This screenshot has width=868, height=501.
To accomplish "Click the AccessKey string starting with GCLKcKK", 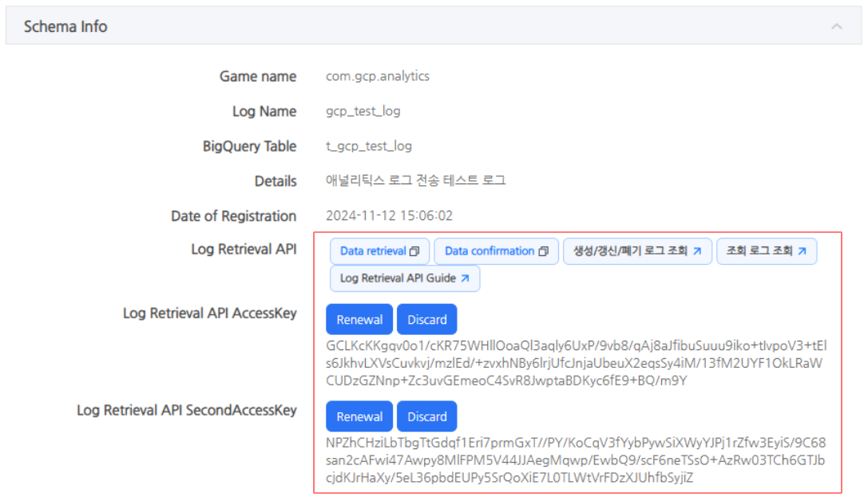I will click(x=576, y=363).
